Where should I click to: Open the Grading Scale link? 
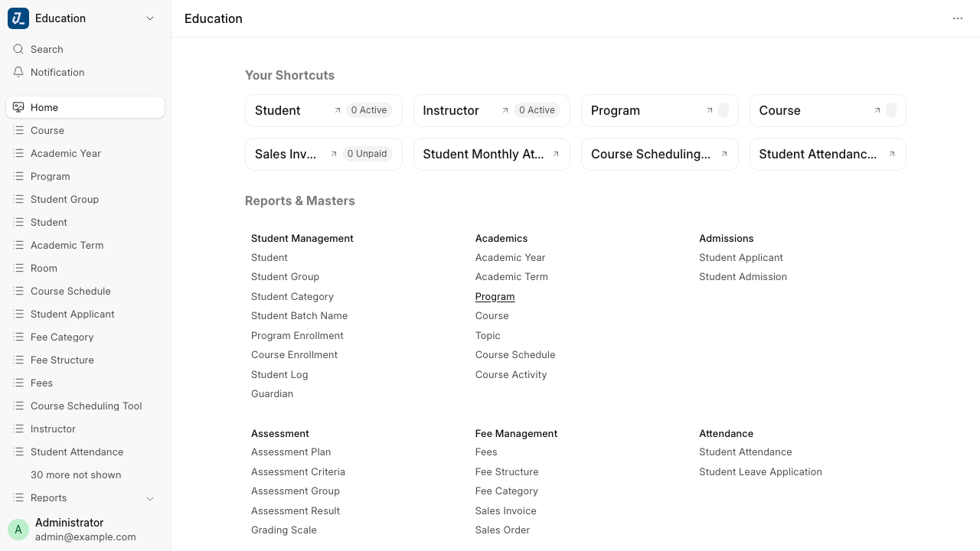click(284, 530)
